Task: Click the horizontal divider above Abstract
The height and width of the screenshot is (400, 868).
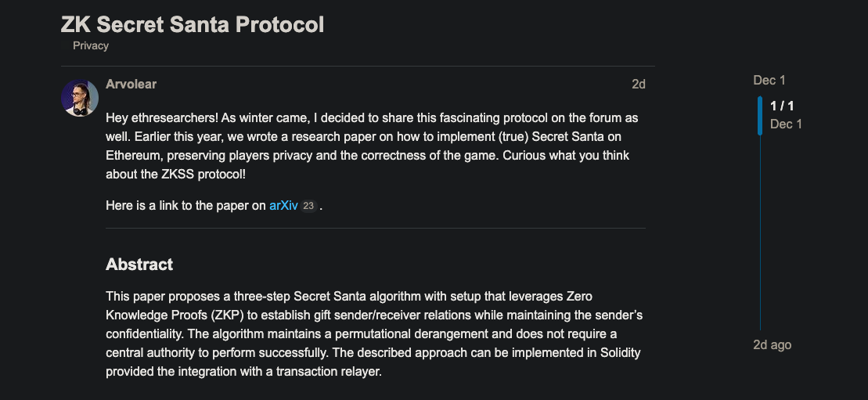Action: coord(376,229)
